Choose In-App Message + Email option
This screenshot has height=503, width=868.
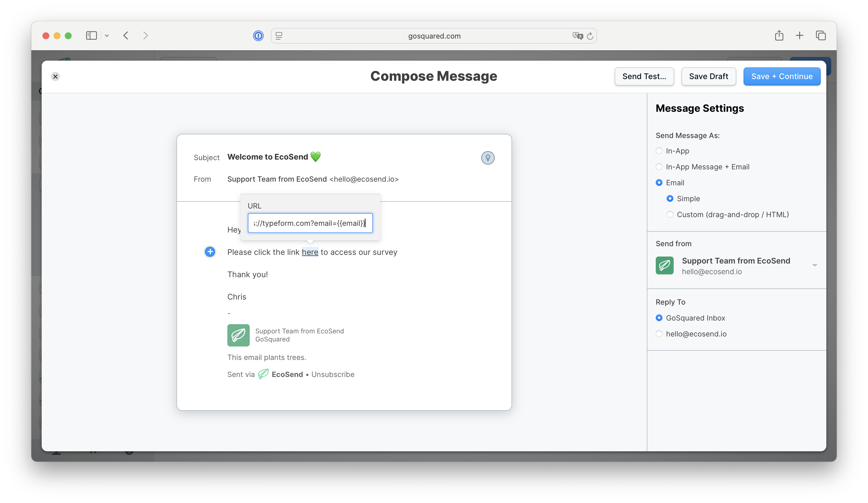click(659, 167)
